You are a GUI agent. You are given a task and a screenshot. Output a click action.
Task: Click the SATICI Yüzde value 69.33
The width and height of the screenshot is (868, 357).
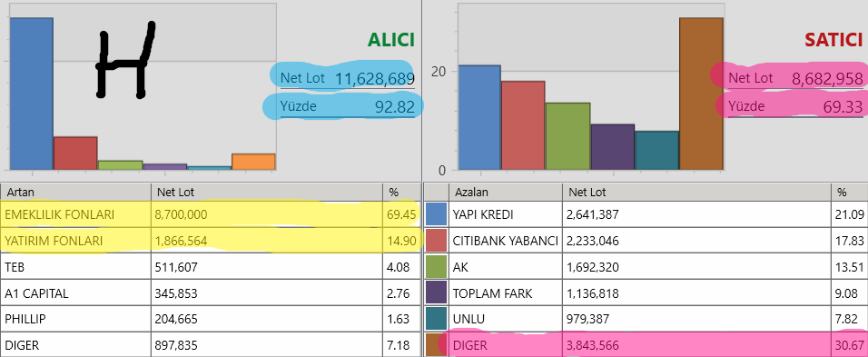pyautogui.click(x=843, y=107)
